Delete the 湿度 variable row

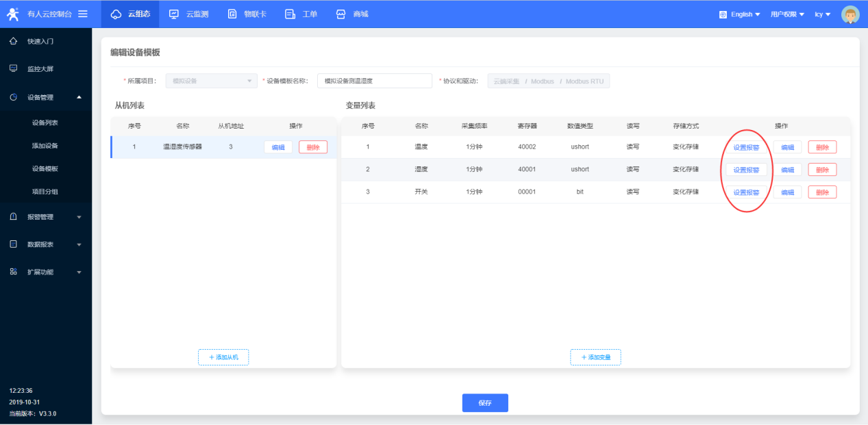click(x=822, y=170)
